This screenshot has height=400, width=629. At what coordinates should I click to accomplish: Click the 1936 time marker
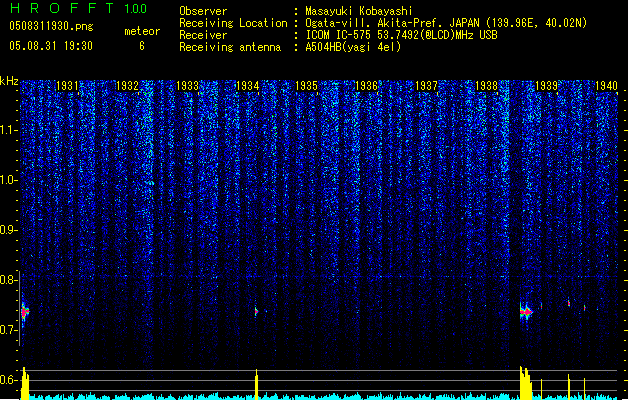click(367, 85)
